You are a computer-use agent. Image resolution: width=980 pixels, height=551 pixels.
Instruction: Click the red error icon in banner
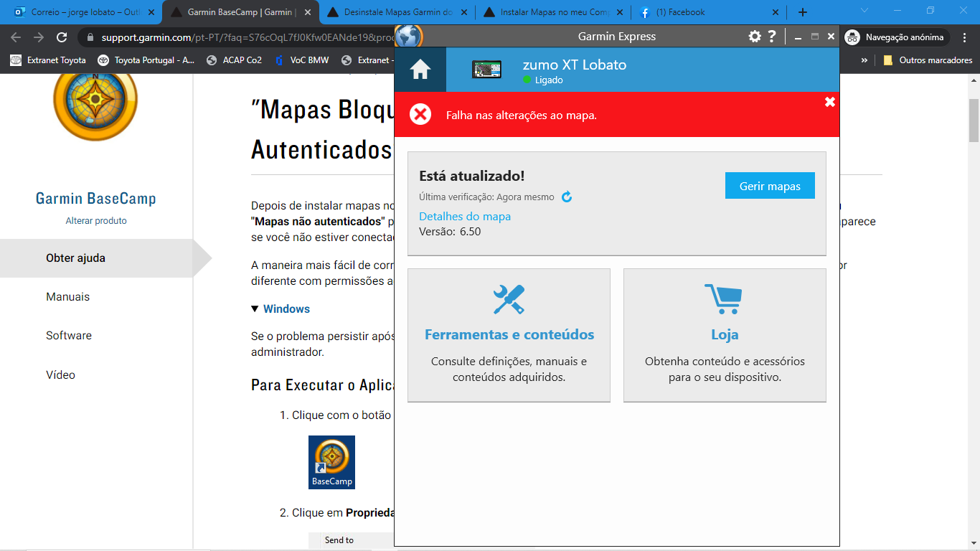click(420, 114)
